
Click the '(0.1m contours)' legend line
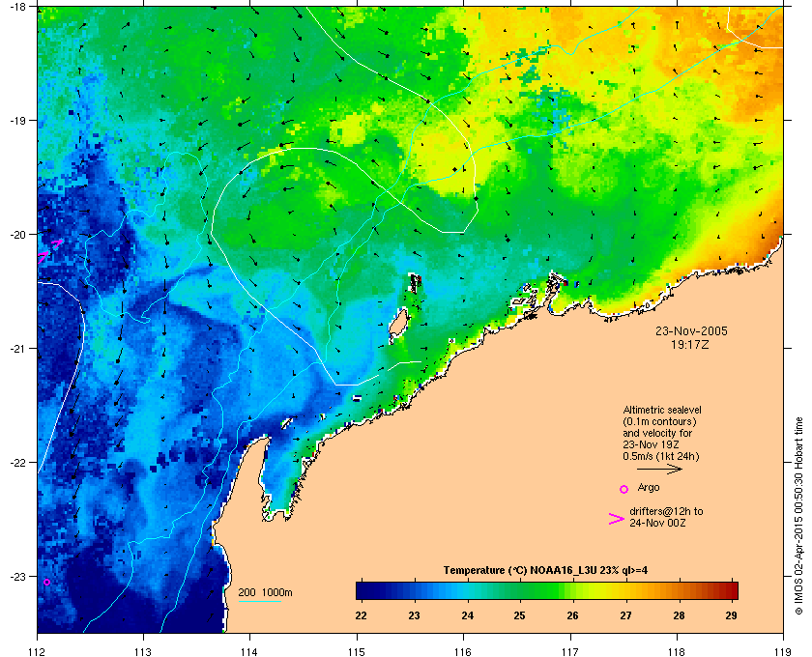click(x=659, y=421)
